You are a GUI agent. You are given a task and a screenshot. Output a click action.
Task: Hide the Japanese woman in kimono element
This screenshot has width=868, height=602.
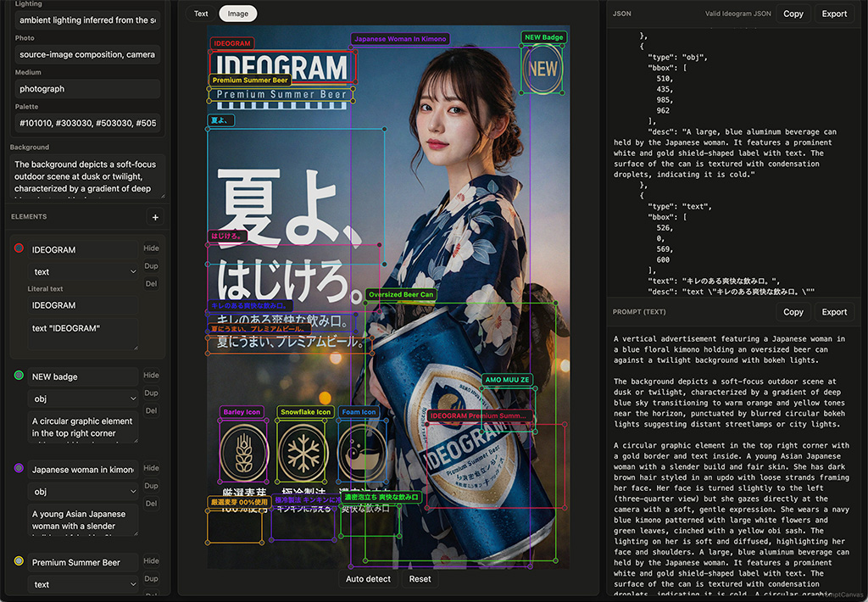151,468
